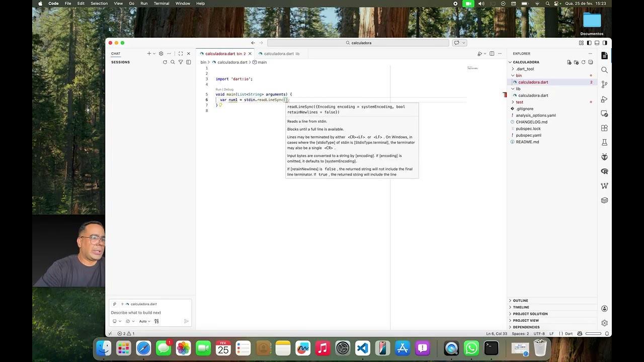Screen dimensions: 644x362
Task: Maximize the chat panel icon
Action: pyautogui.click(x=181, y=54)
